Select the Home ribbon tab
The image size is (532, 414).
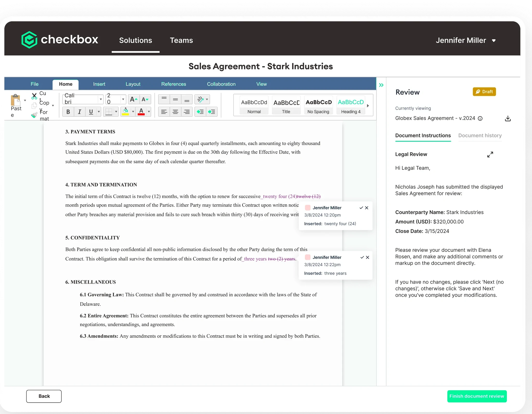66,84
